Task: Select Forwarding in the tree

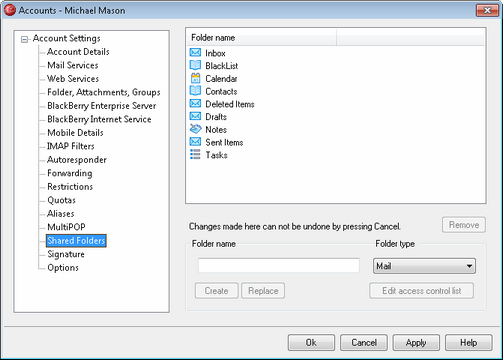Action: pyautogui.click(x=70, y=173)
